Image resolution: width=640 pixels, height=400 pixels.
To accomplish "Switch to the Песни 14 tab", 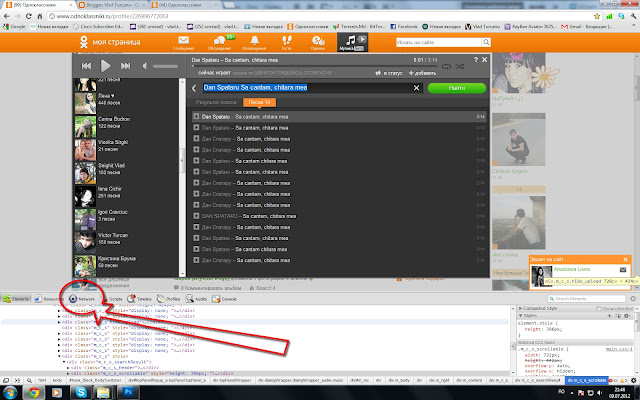I will coord(259,102).
